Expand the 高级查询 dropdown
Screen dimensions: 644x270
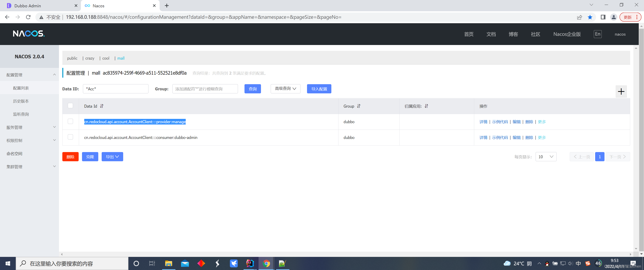tap(285, 89)
